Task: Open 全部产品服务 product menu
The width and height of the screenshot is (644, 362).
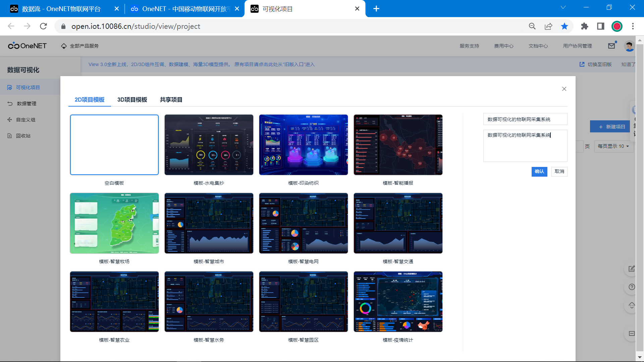Action: coord(80,46)
